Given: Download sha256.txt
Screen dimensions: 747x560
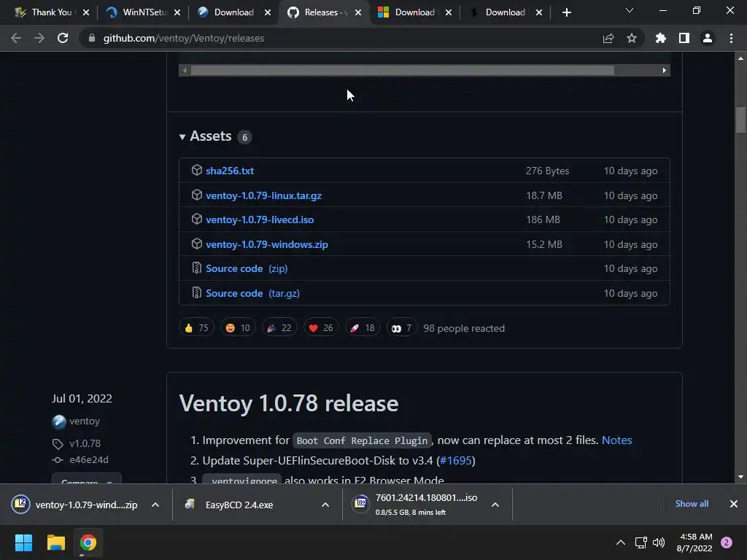Looking at the screenshot, I should (x=230, y=171).
